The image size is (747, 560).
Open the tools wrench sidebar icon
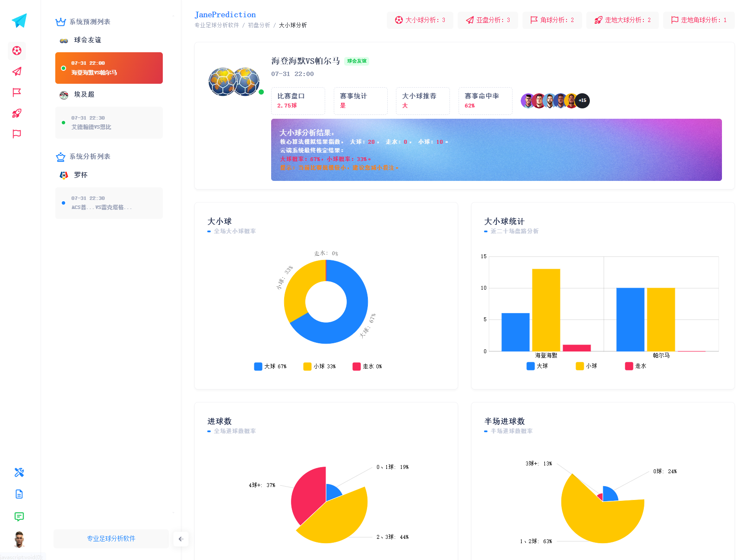19,472
